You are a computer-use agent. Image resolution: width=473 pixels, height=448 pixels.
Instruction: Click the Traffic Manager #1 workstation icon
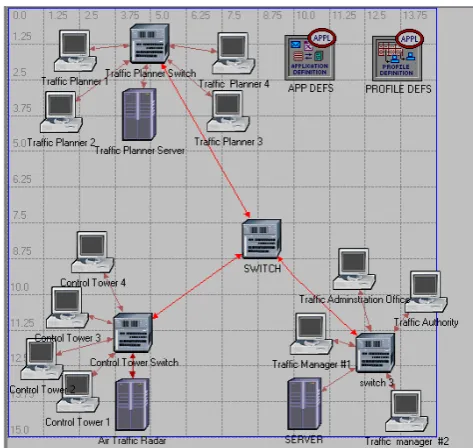pyautogui.click(x=311, y=334)
